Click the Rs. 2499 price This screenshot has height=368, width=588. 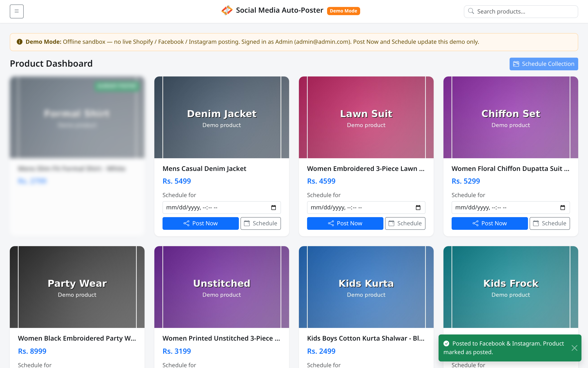(x=321, y=351)
